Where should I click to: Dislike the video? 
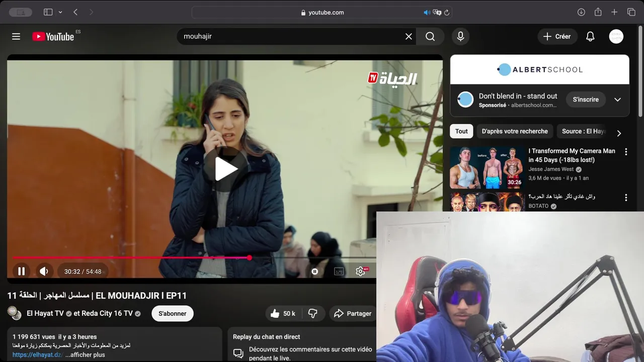(312, 313)
